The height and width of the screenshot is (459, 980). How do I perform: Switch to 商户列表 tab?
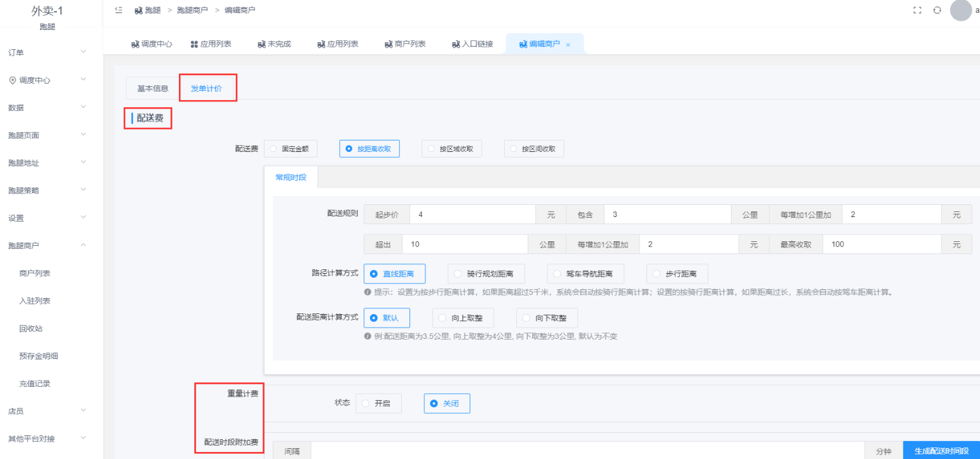tap(405, 44)
